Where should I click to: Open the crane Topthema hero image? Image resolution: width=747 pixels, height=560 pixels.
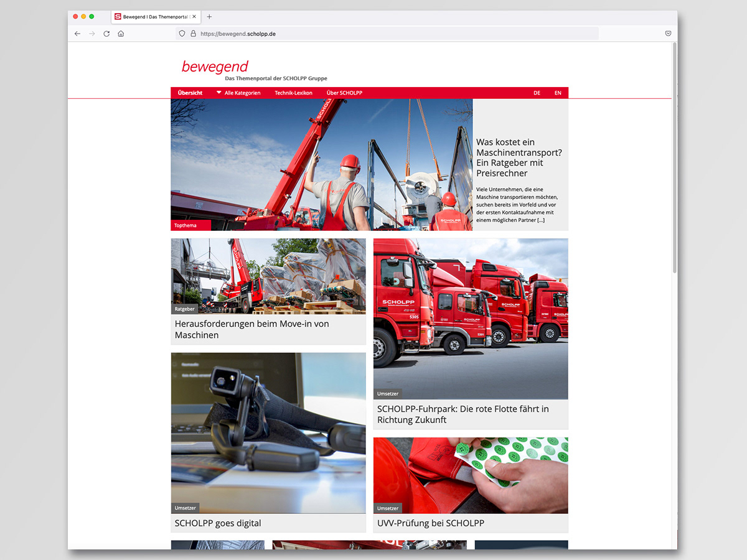(x=322, y=165)
